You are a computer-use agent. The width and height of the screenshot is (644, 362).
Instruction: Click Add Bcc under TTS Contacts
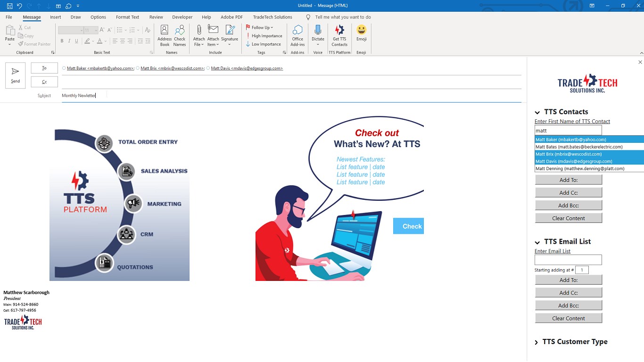(569, 206)
